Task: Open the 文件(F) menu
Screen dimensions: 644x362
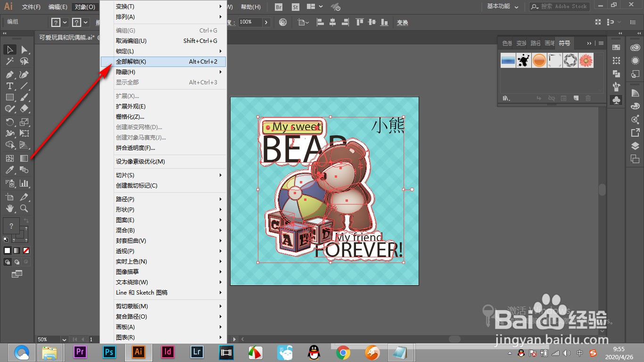Action: pos(31,7)
